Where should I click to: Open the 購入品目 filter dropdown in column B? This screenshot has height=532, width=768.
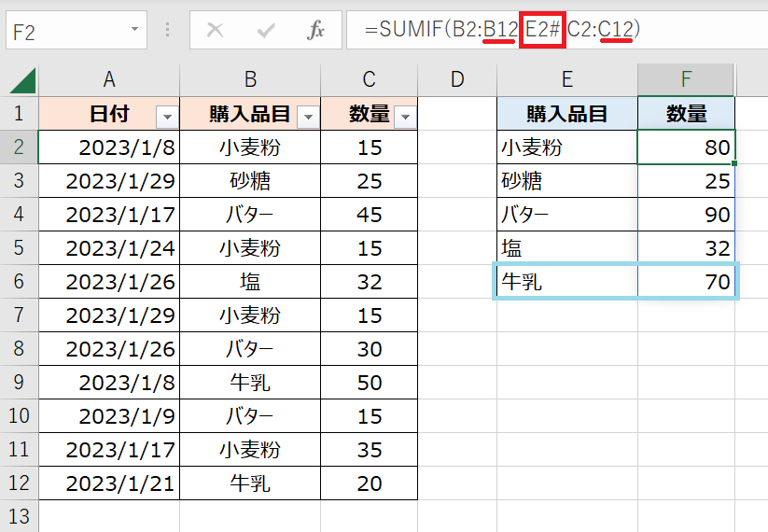click(x=307, y=116)
